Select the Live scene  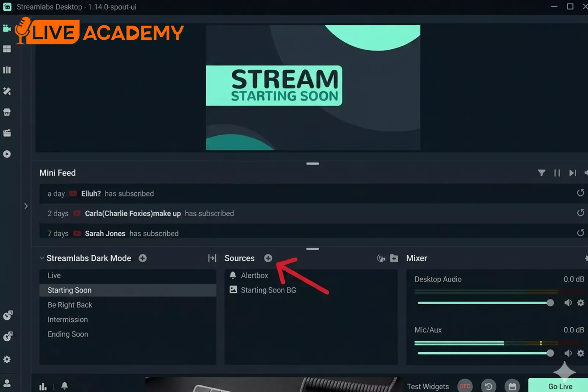(x=128, y=276)
